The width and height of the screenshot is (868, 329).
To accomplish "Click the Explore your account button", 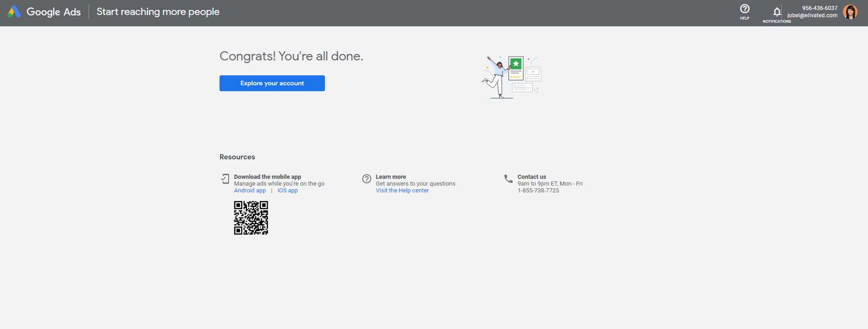I will [272, 83].
